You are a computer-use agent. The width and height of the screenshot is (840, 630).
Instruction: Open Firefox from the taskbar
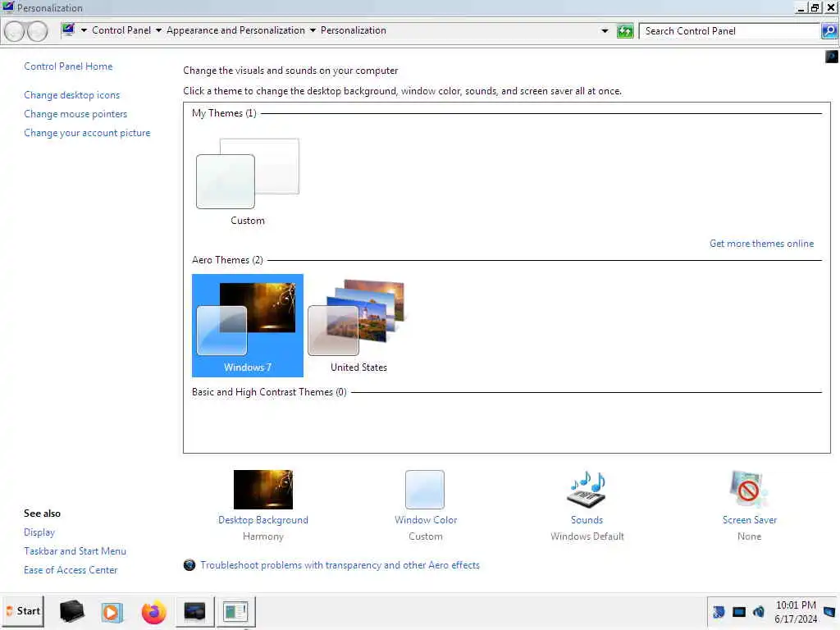[x=153, y=612]
